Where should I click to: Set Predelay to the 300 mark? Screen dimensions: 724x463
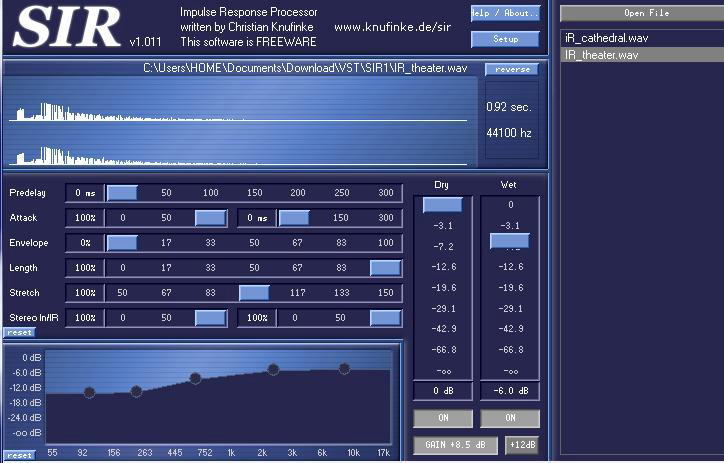pyautogui.click(x=386, y=193)
